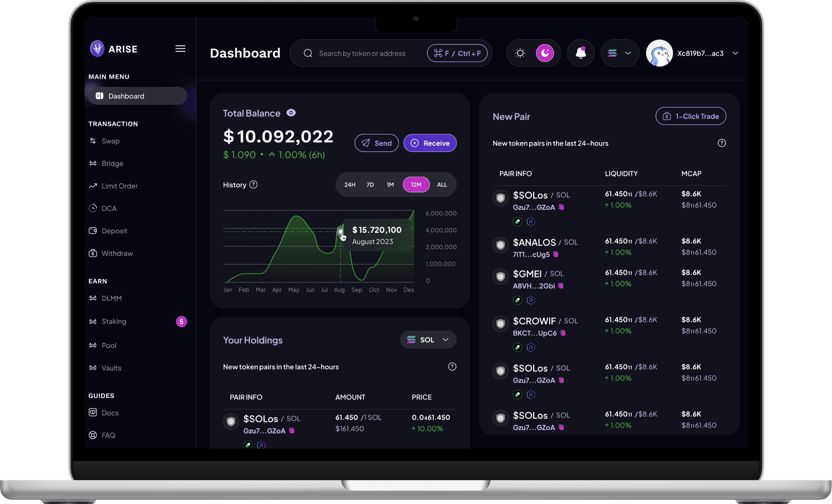Click the notification bell icon
Screen dimensions: 832x504
(x=581, y=53)
